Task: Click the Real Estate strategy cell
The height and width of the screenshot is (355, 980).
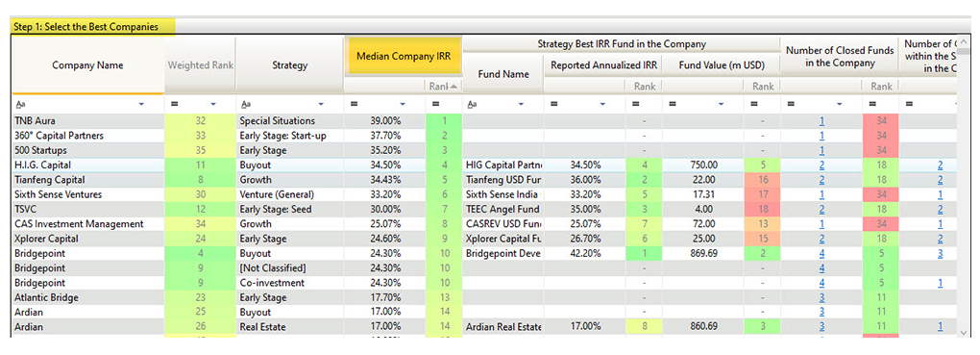Action: 289,327
